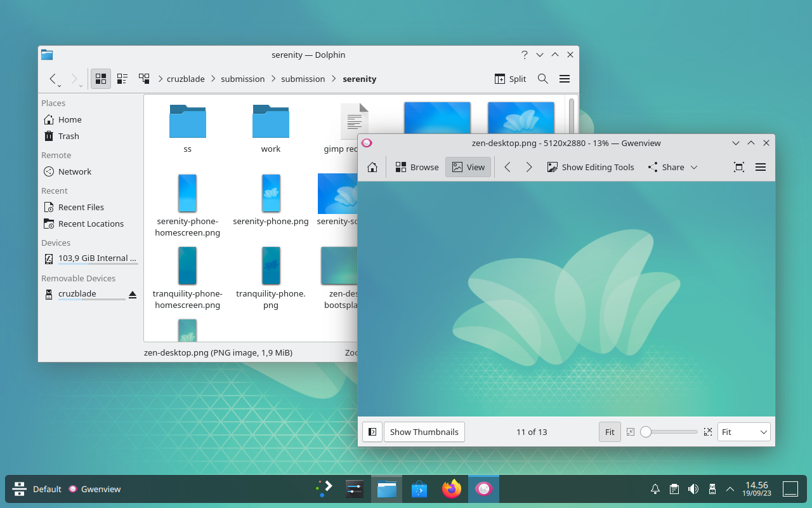
Task: Open Dolphin's search icon
Action: pos(542,79)
